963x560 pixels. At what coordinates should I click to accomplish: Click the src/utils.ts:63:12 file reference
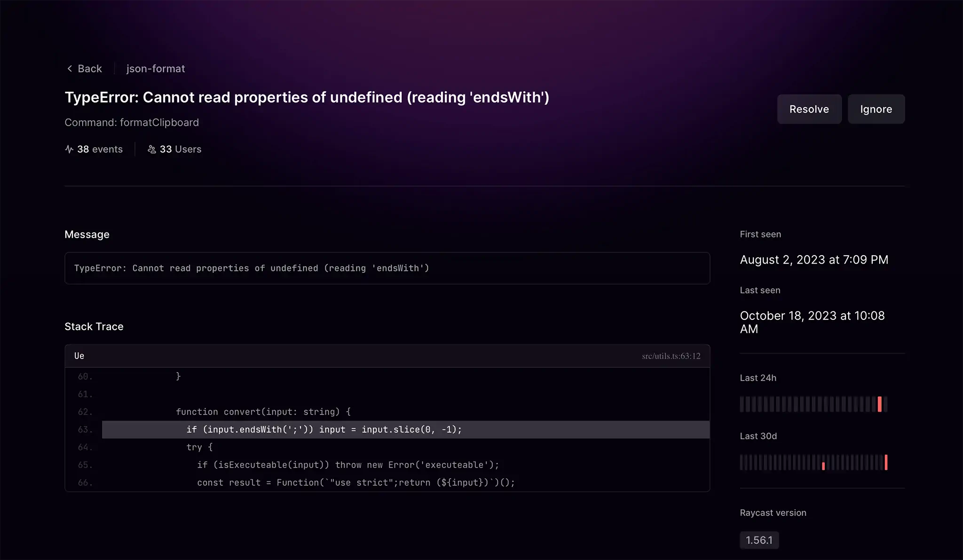click(671, 356)
